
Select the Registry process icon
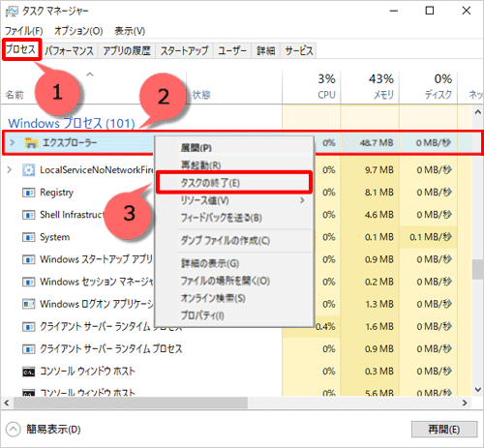[x=28, y=193]
